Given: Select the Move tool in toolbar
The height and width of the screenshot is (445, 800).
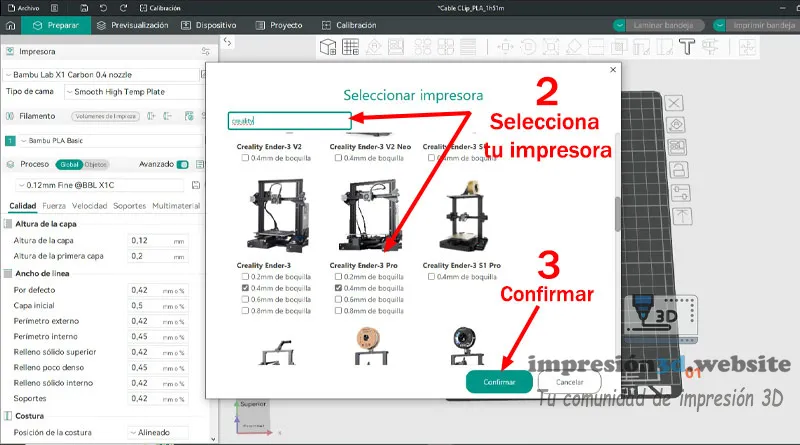Looking at the screenshot, I should click(505, 47).
